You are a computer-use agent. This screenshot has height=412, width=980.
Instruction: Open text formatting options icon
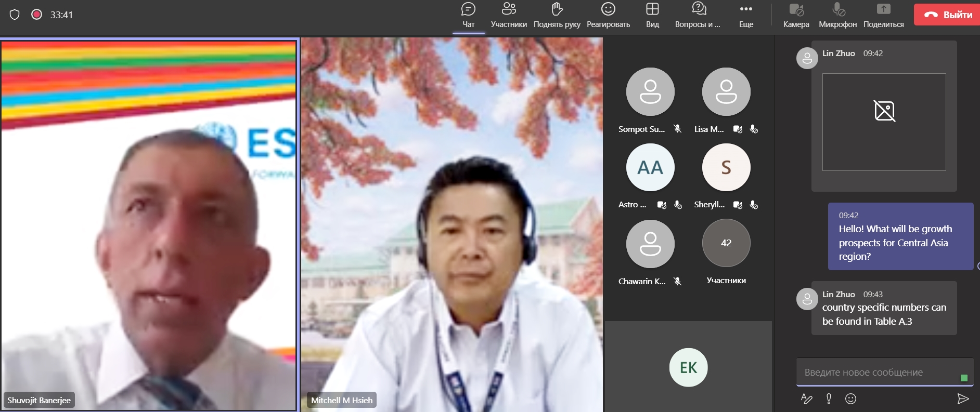click(806, 398)
